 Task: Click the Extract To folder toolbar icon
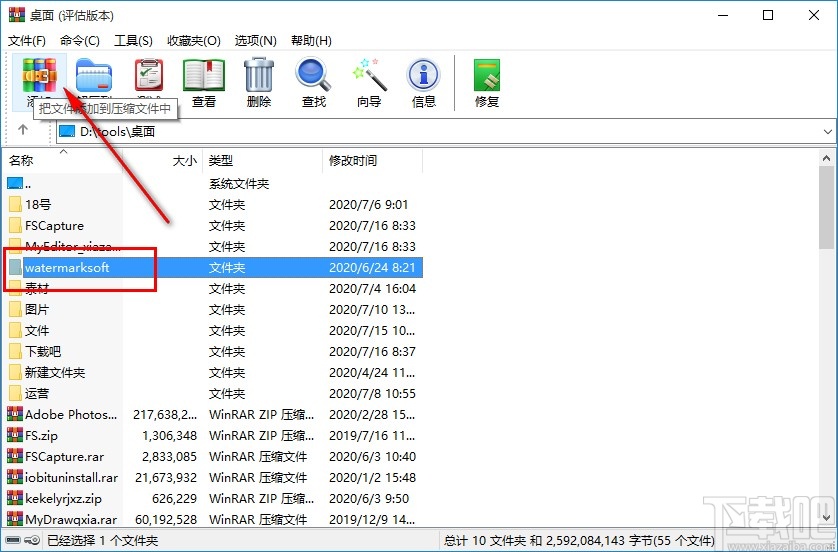[x=94, y=76]
